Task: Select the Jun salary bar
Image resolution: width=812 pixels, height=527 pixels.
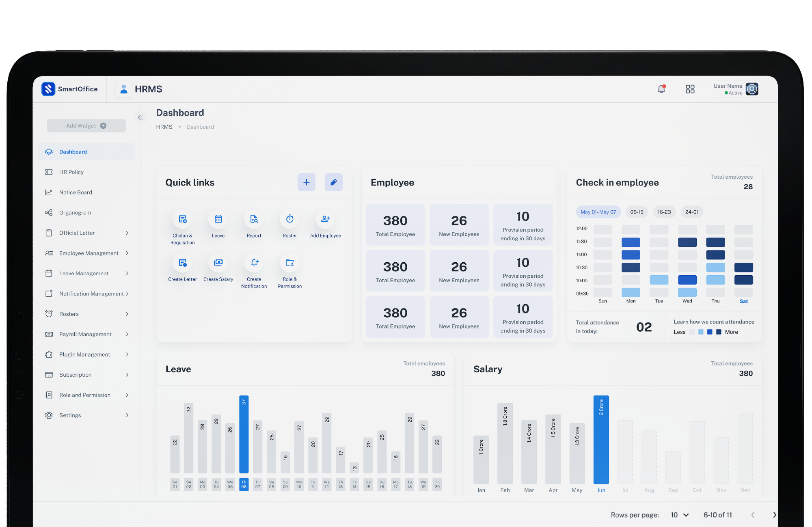Action: pos(601,440)
